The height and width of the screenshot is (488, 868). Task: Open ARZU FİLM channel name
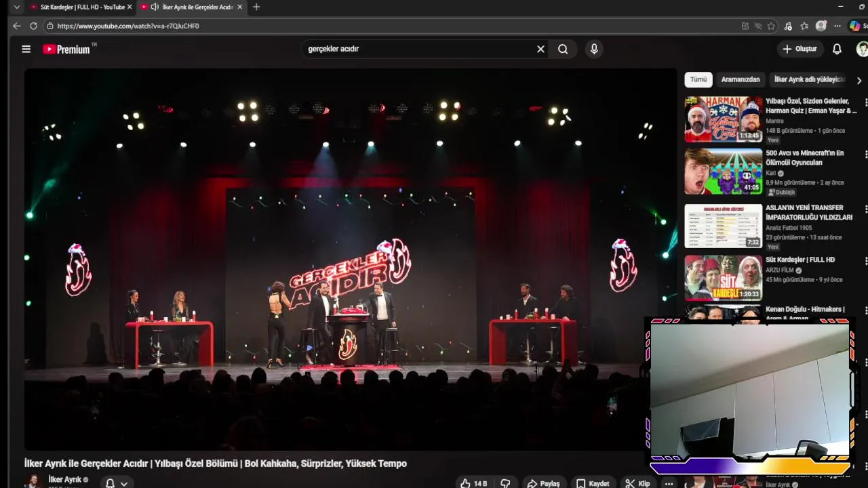coord(780,270)
